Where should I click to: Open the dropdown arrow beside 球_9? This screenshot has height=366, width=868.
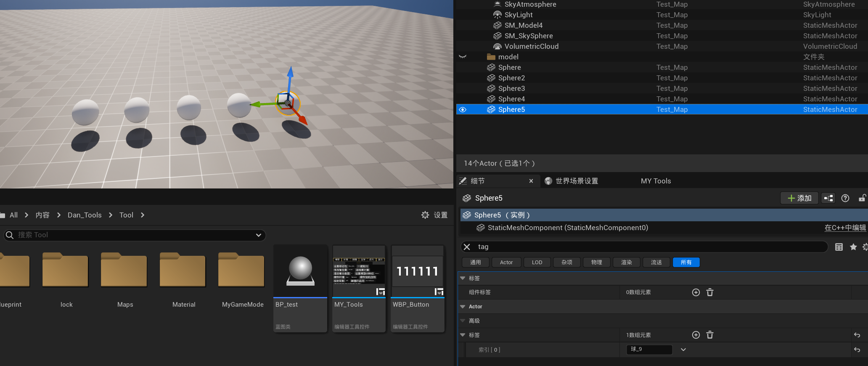683,350
